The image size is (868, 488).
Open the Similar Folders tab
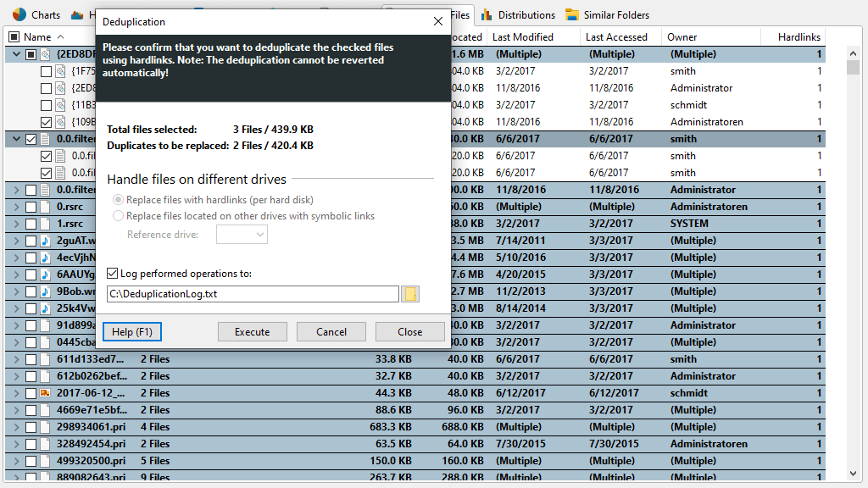(x=615, y=15)
